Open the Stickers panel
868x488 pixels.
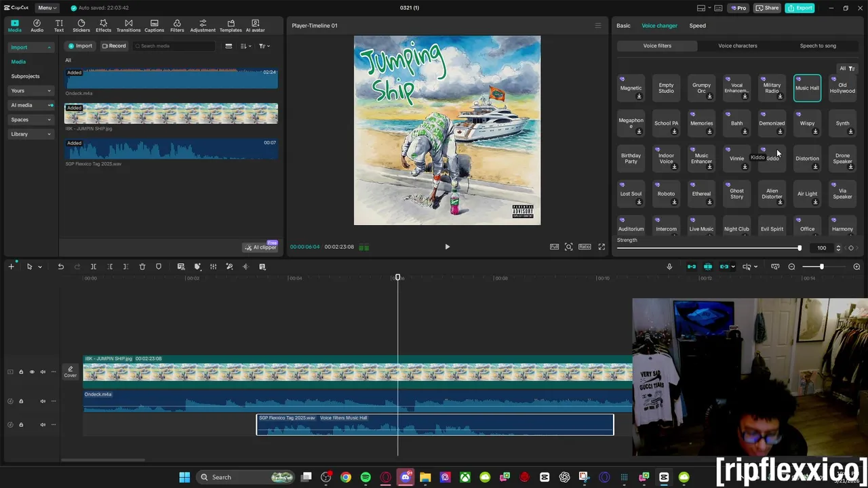[x=81, y=26]
